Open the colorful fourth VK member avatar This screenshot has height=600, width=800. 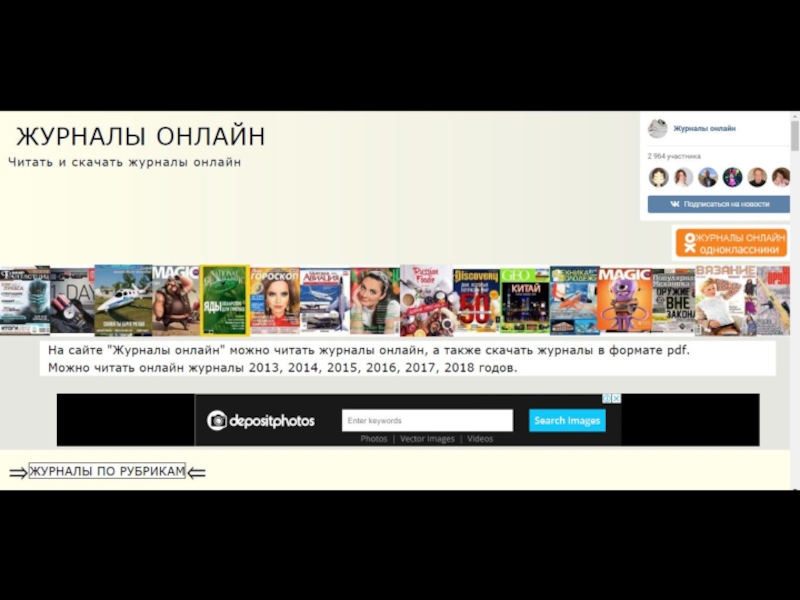733,177
